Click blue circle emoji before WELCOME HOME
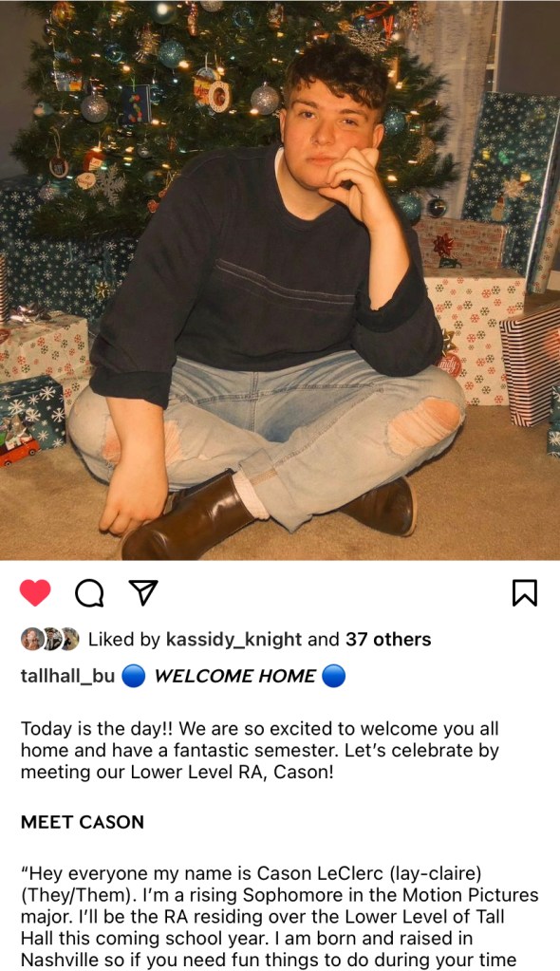Screen dimensions: 560x971 click(133, 676)
